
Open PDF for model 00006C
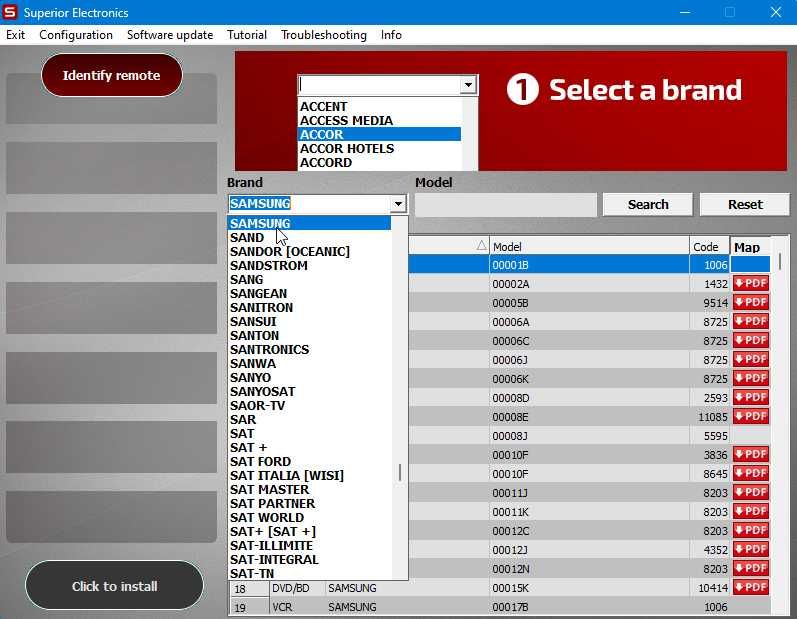[751, 341]
